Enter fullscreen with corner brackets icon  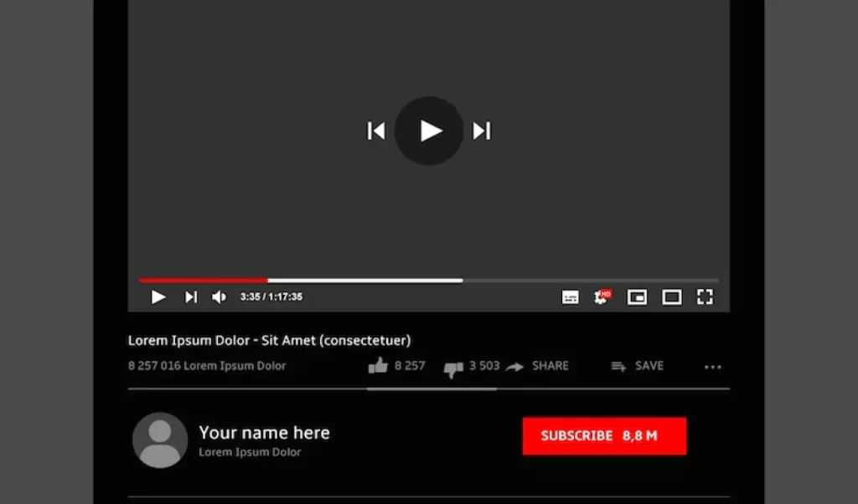pos(705,297)
